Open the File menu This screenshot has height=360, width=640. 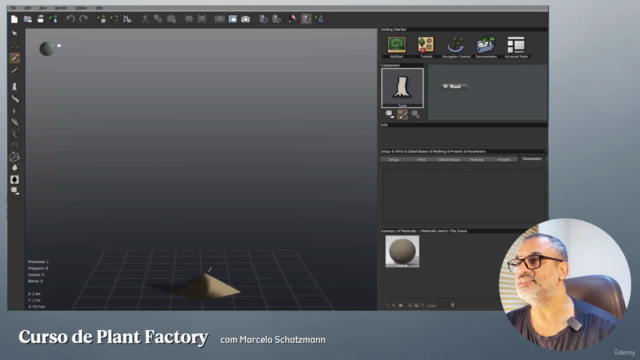coord(13,8)
